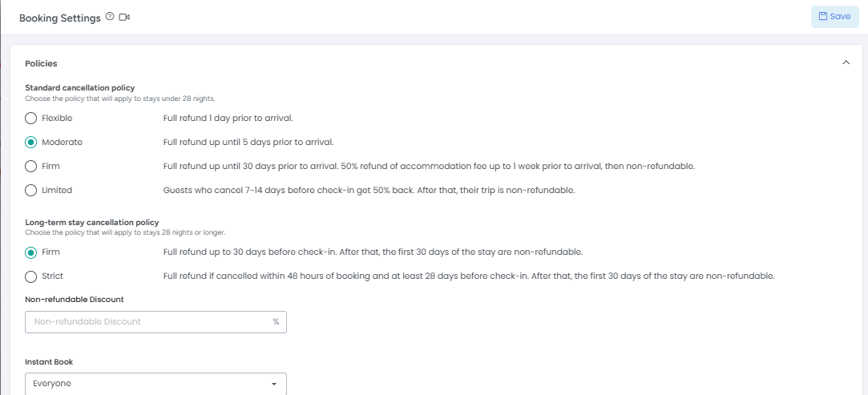Click the Booking Settings page title

[x=60, y=18]
